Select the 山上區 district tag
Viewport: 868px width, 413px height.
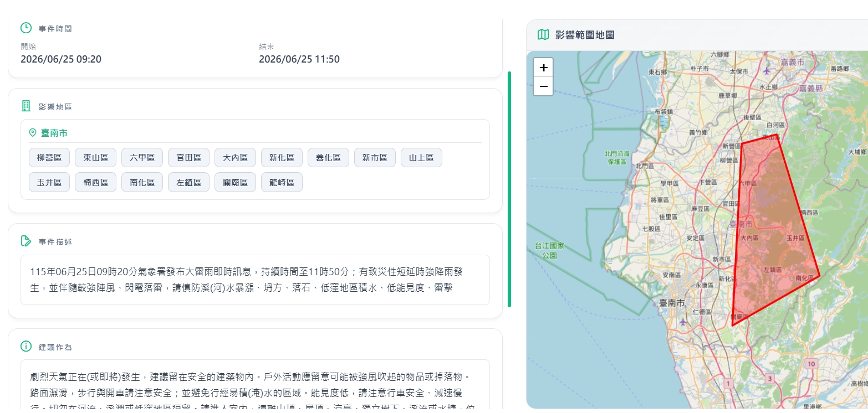point(422,158)
